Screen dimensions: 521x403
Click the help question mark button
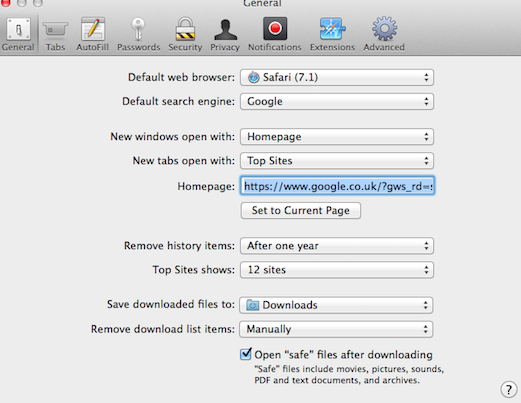(x=509, y=389)
